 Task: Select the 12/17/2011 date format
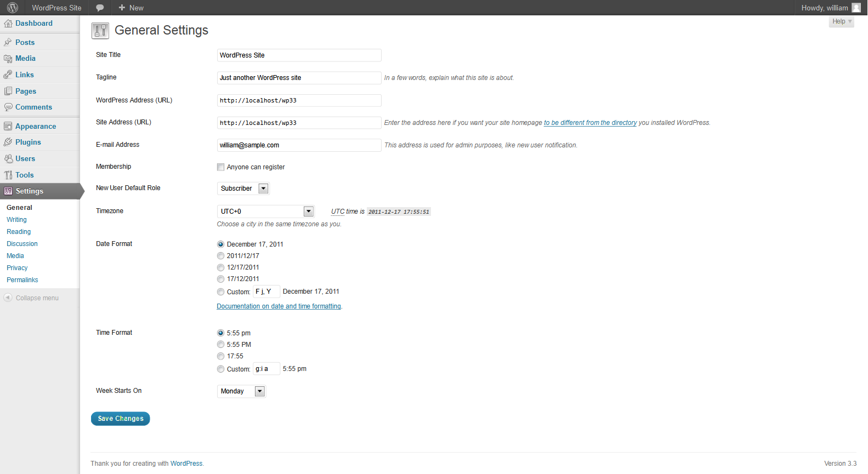tap(220, 267)
